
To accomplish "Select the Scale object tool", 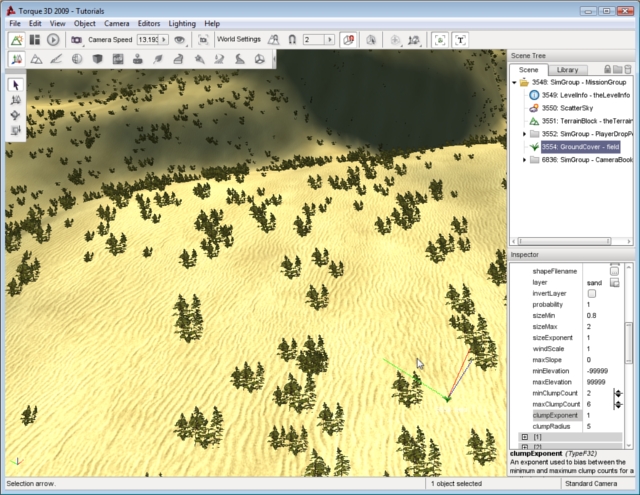I will (16, 130).
